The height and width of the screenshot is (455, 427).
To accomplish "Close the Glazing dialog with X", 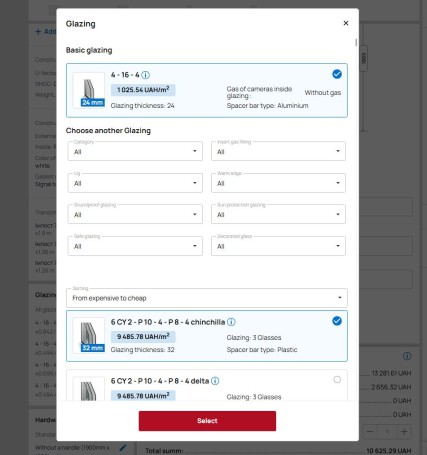I will tap(346, 23).
